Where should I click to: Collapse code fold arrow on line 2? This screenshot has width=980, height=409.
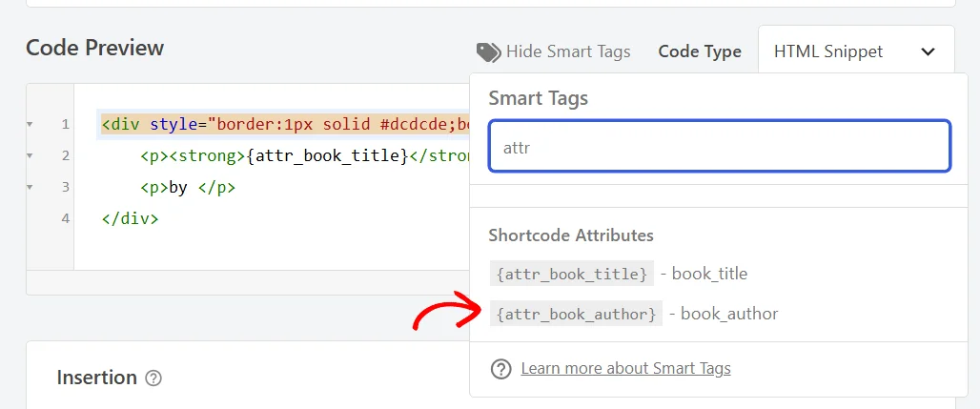(x=30, y=155)
